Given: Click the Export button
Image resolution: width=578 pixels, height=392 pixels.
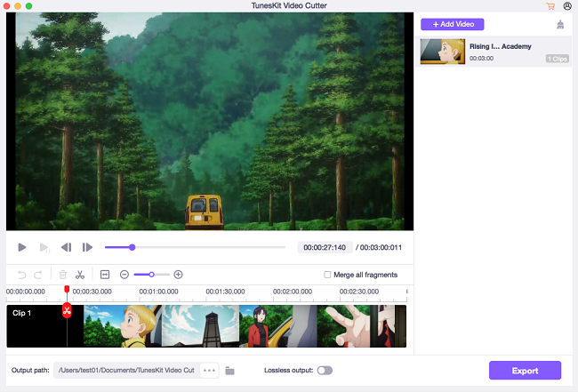Looking at the screenshot, I should pos(525,371).
